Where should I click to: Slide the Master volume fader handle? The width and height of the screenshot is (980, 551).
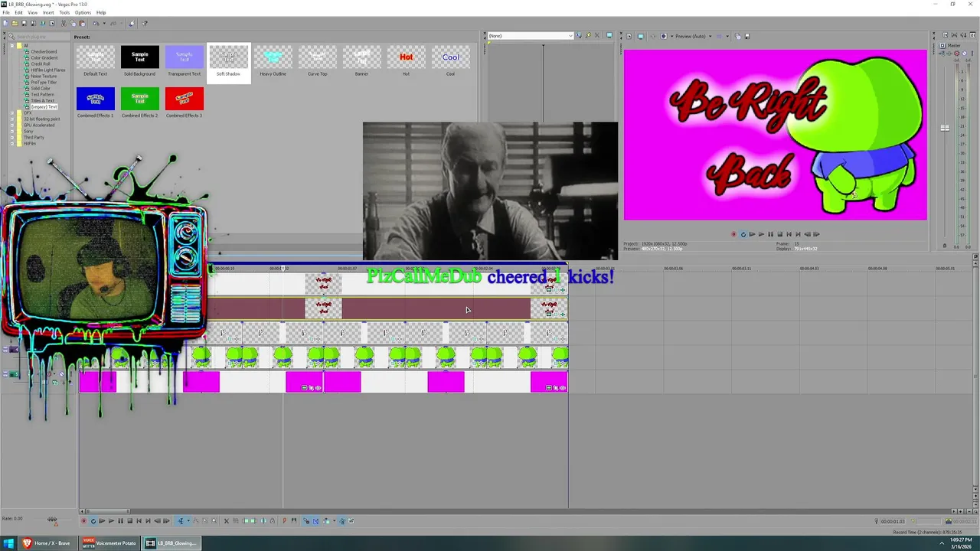pos(945,128)
